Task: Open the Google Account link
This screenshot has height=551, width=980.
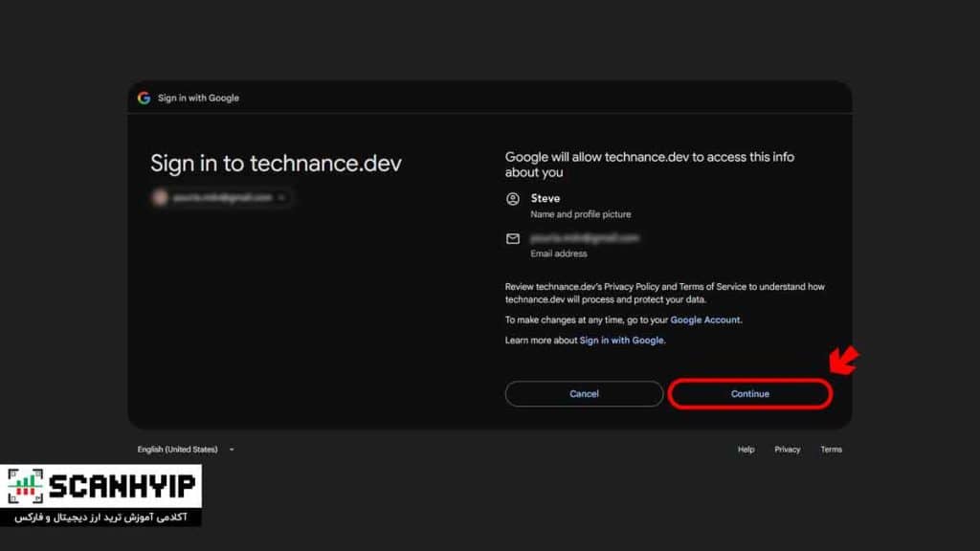Action: [705, 320]
